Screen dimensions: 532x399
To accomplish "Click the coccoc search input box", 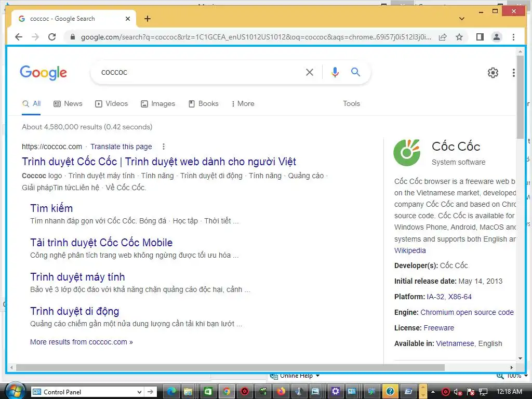I will point(200,72).
